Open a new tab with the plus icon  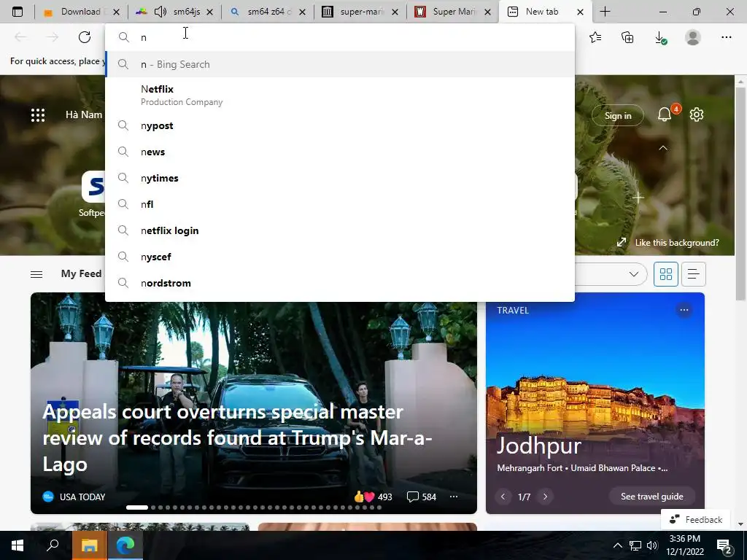[605, 12]
